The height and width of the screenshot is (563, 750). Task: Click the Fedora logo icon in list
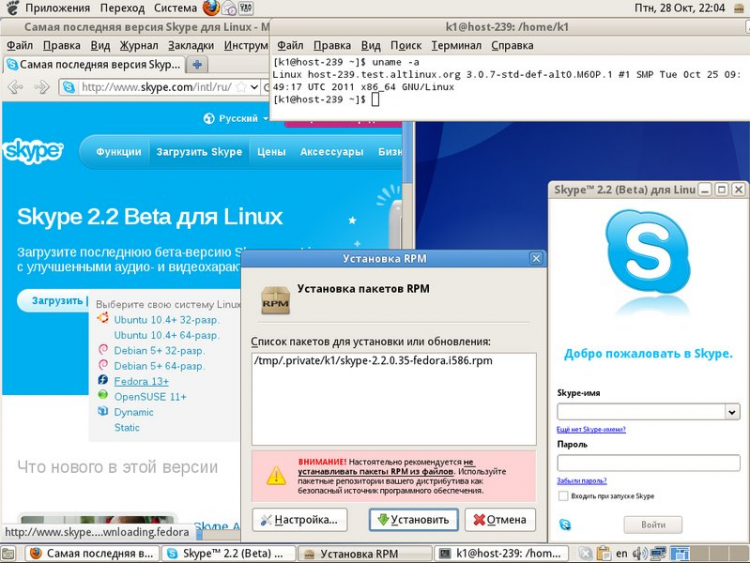pyautogui.click(x=103, y=380)
